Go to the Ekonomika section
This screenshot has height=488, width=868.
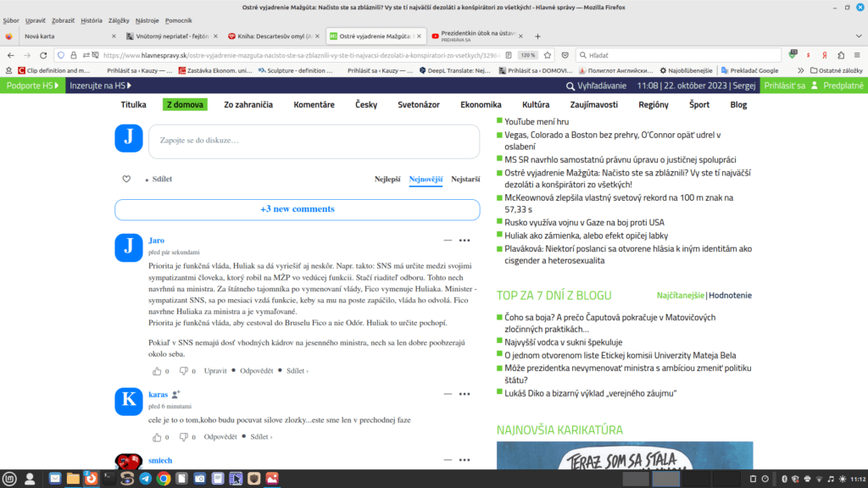click(481, 104)
